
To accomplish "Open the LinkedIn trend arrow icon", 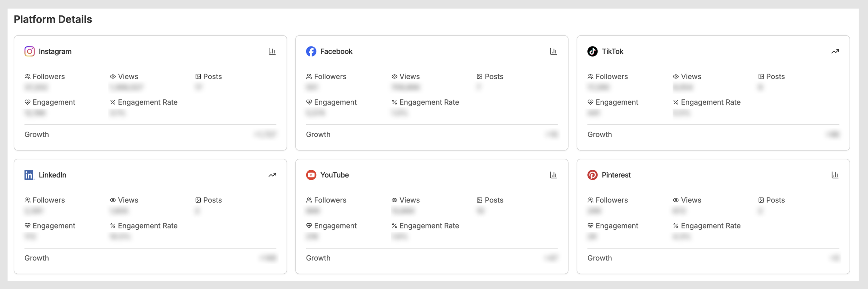I will click(272, 175).
